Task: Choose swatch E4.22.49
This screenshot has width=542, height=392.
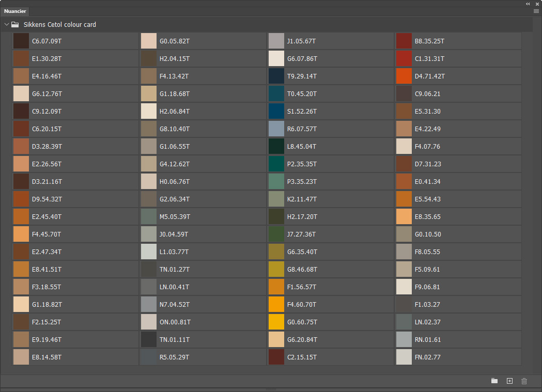Action: pyautogui.click(x=404, y=129)
